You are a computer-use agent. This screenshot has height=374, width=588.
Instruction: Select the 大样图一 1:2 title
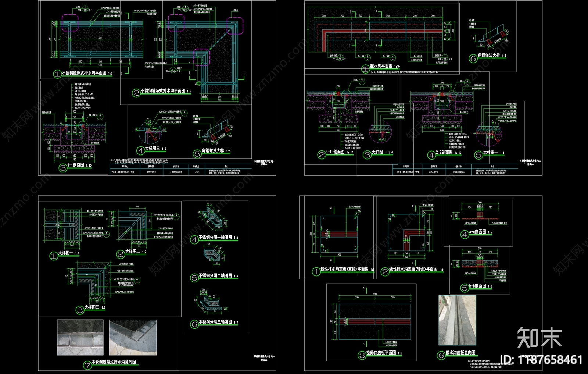click(x=65, y=254)
